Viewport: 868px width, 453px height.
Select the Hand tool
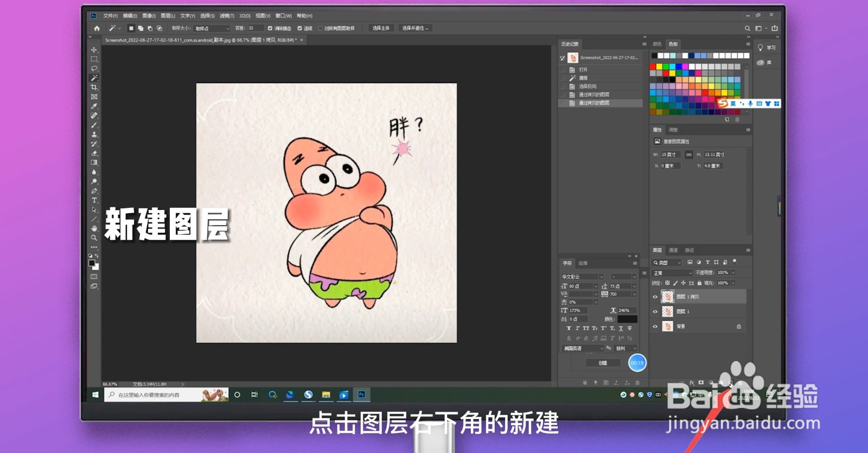pos(94,228)
